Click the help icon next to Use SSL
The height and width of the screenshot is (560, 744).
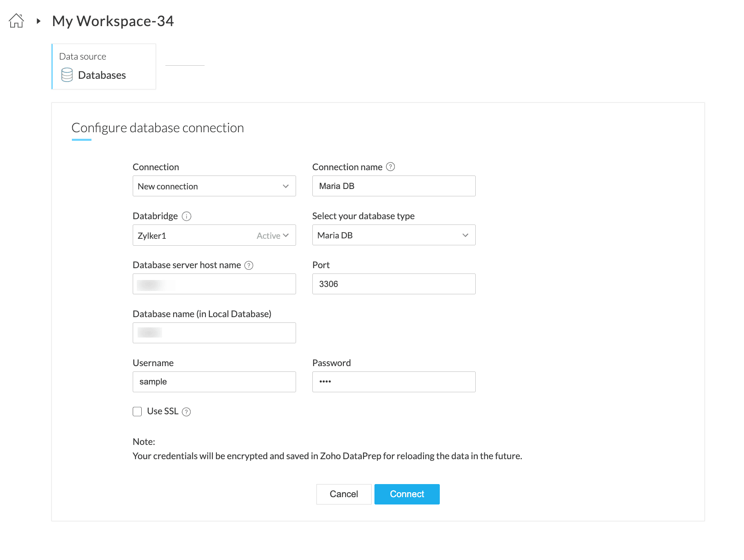tap(186, 412)
